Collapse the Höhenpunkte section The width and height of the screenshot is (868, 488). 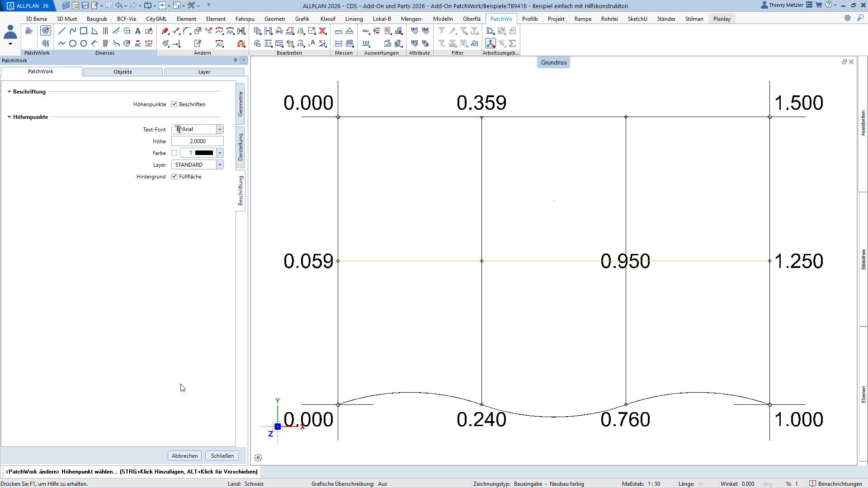9,117
